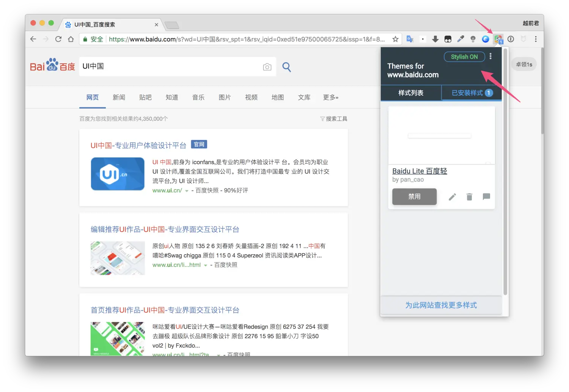
Task: Focus the Baidu search box containing UI中国
Action: [171, 66]
